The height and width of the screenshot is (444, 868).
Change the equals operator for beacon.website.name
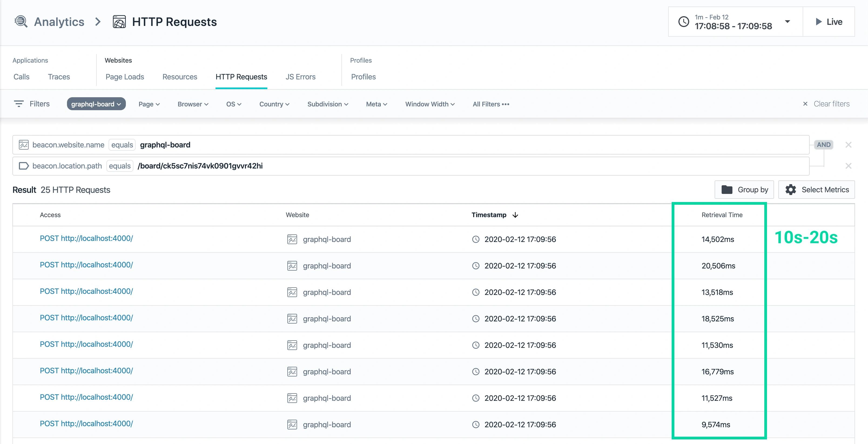122,145
